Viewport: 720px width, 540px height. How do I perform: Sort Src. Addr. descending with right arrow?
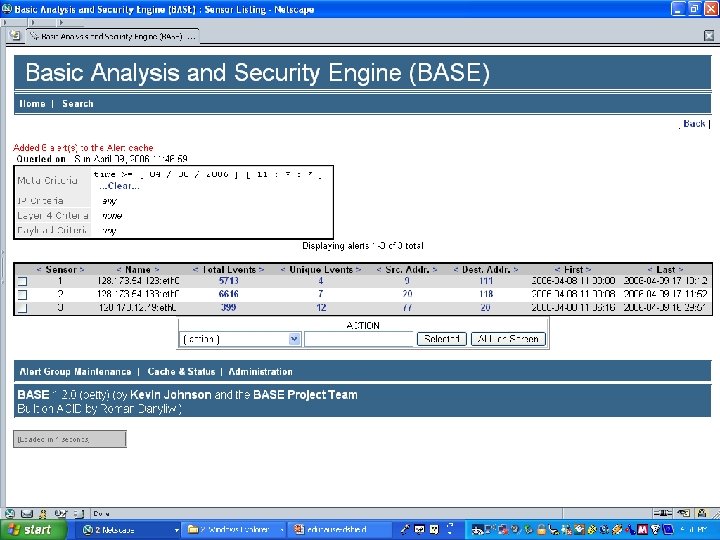pos(434,270)
